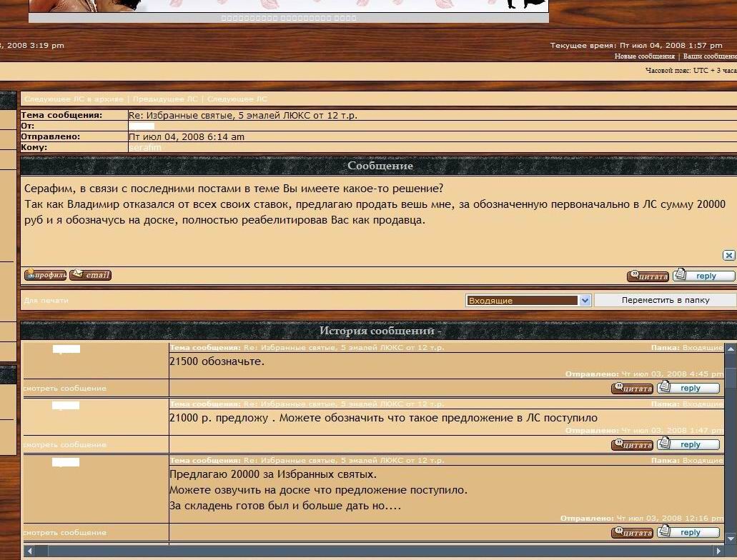The height and width of the screenshot is (560, 737).
Task: Reply to the '21500 обозначьте' history message
Action: click(688, 389)
